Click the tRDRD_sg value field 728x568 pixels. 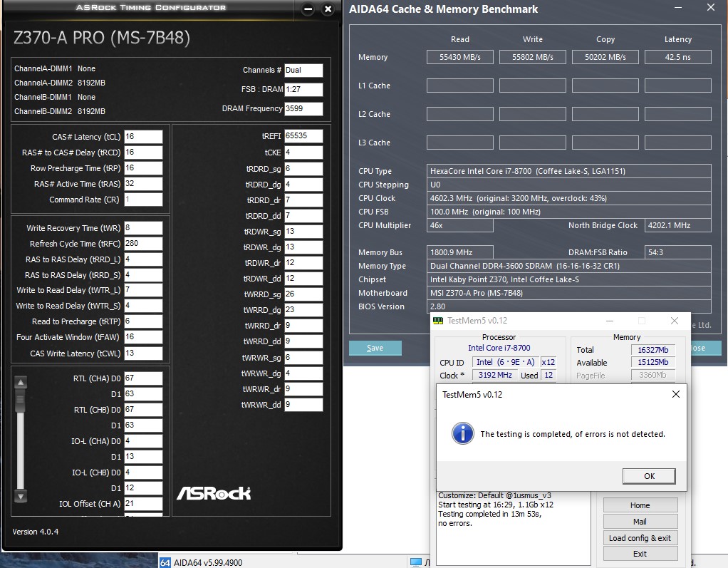point(303,169)
